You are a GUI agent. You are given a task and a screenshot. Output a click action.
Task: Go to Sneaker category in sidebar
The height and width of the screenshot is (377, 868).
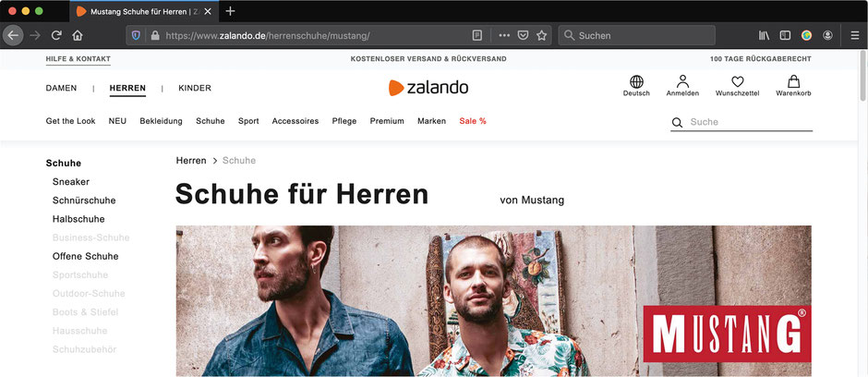click(x=71, y=182)
